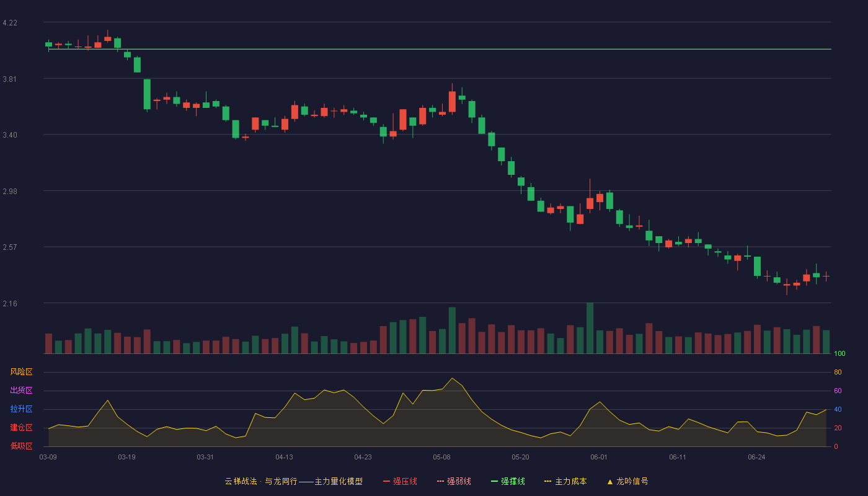This screenshot has height=496, width=868.
Task: Click the 06-24 date label
Action: (756, 457)
